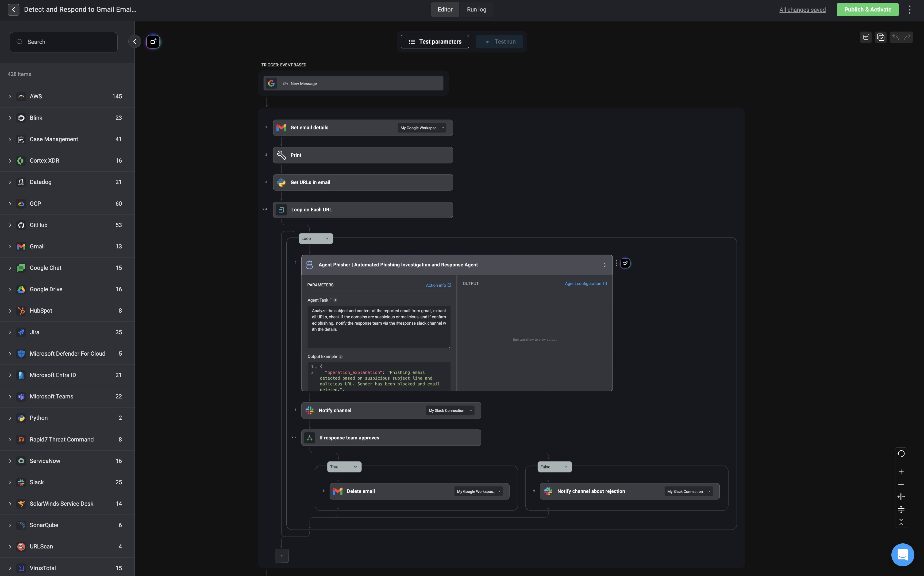This screenshot has width=924, height=576.
Task: Open the AI copilot icon beside the Agent Phisher step
Action: point(625,263)
